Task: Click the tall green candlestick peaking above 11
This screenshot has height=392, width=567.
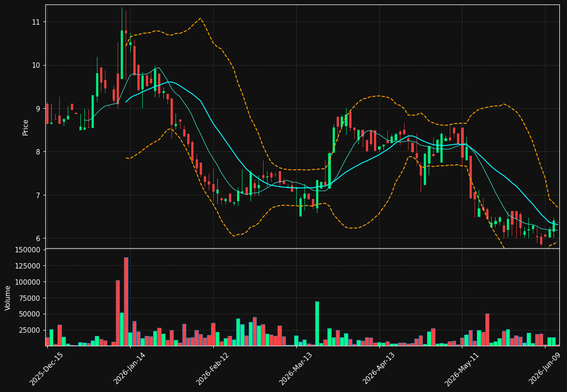Action: (x=122, y=55)
